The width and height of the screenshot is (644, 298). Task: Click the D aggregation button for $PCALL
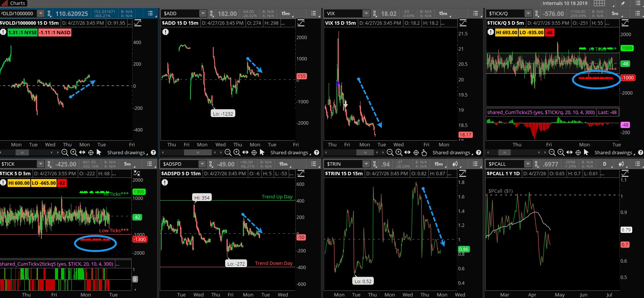(x=605, y=164)
